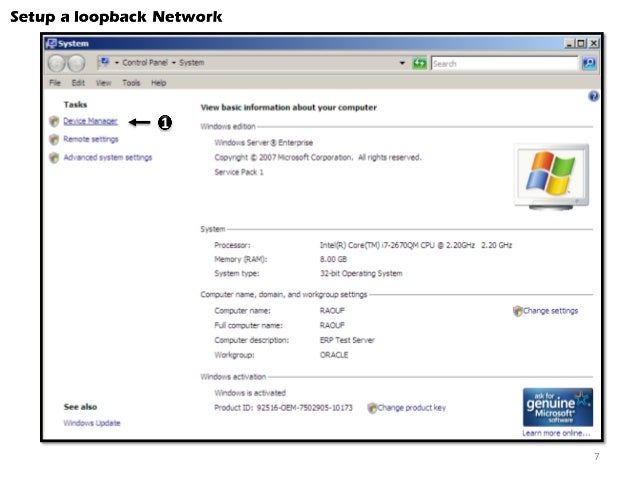Click the 8.00 GB memory value
Viewport: 638px width, 479px height.
tap(333, 259)
